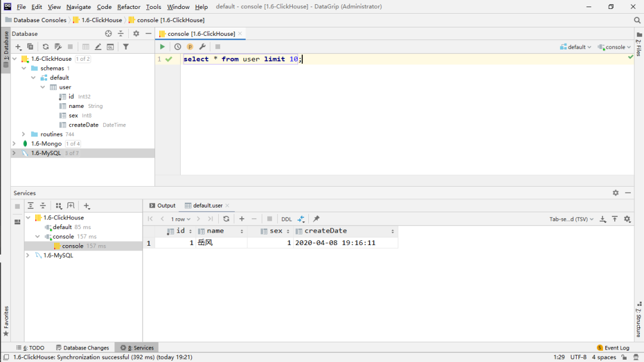
Task: Click UTF-8 encoding in status bar
Action: click(578, 357)
